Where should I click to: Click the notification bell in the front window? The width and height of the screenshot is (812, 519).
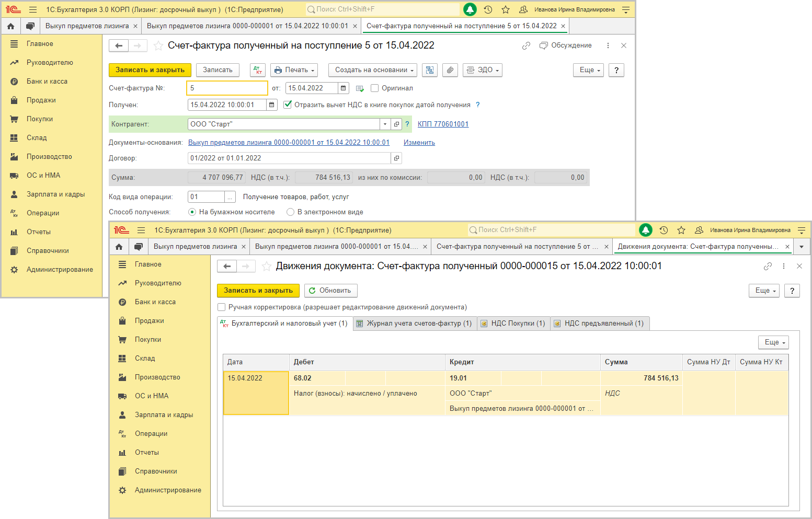[x=646, y=230]
